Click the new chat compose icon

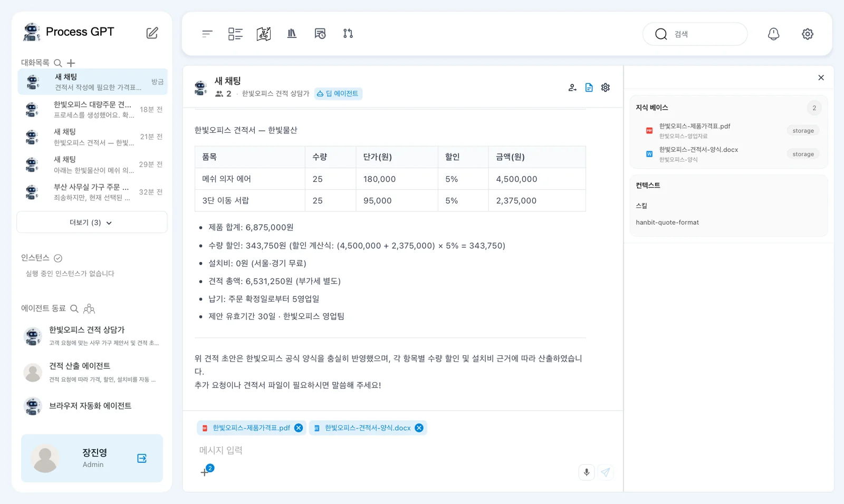[x=152, y=33]
